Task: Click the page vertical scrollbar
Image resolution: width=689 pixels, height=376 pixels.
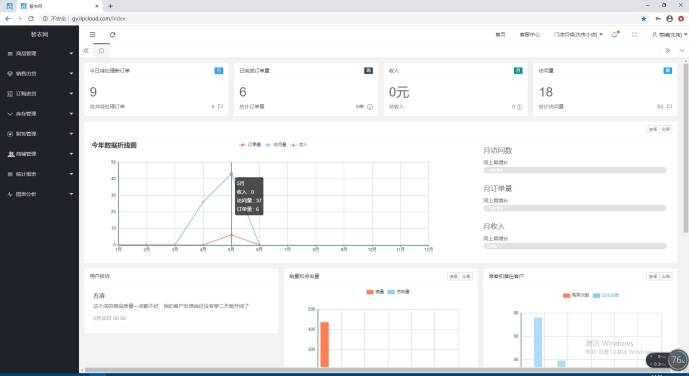Action: [686, 148]
